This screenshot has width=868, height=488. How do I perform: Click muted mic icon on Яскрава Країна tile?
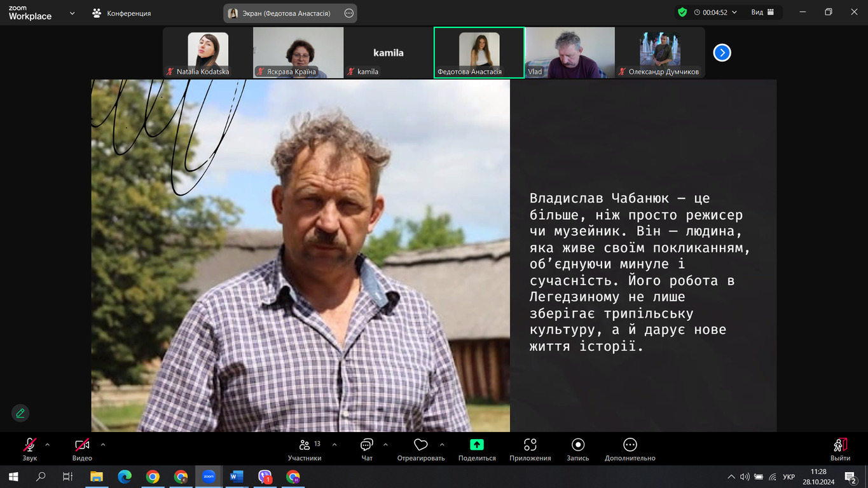pos(261,72)
